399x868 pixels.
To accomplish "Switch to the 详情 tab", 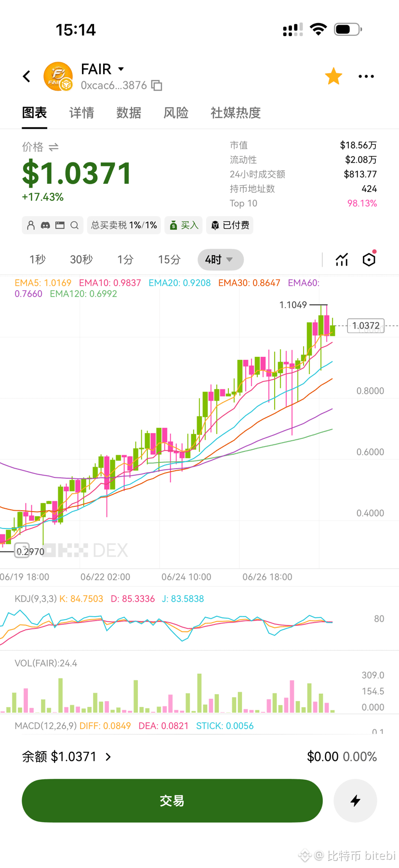I will coord(81,113).
